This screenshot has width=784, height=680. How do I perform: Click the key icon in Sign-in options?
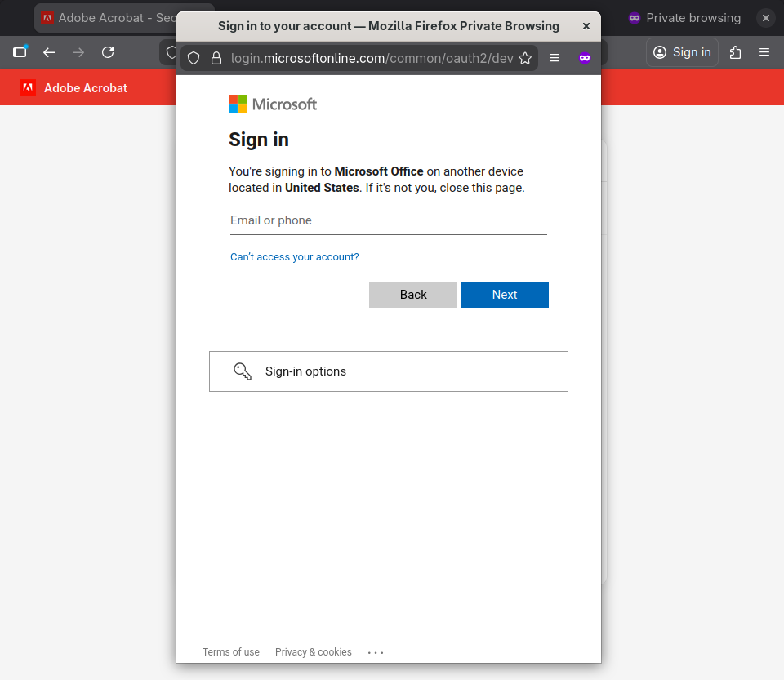point(243,371)
